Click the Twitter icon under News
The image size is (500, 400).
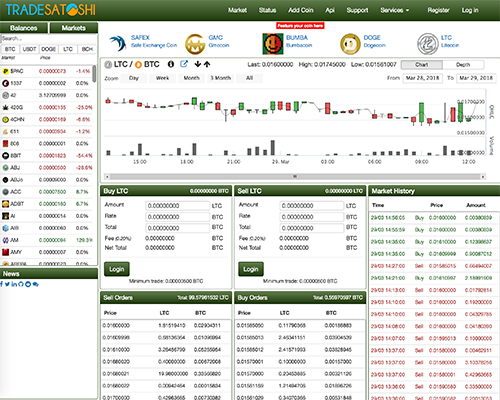pyautogui.click(x=7, y=284)
